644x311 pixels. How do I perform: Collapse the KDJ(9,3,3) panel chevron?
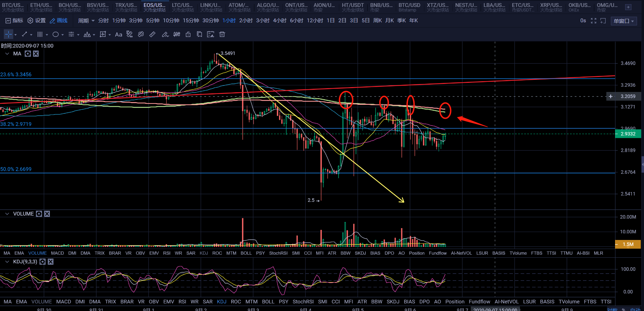7,262
